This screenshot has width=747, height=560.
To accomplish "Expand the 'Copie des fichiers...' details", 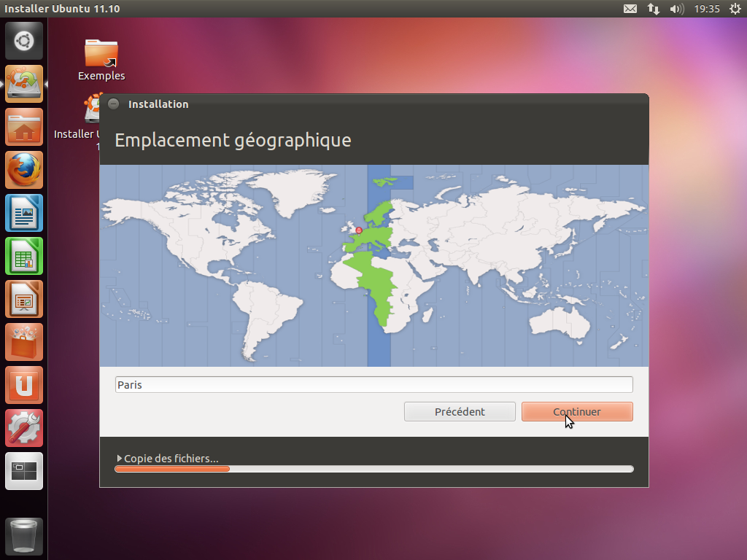I will coord(120,459).
